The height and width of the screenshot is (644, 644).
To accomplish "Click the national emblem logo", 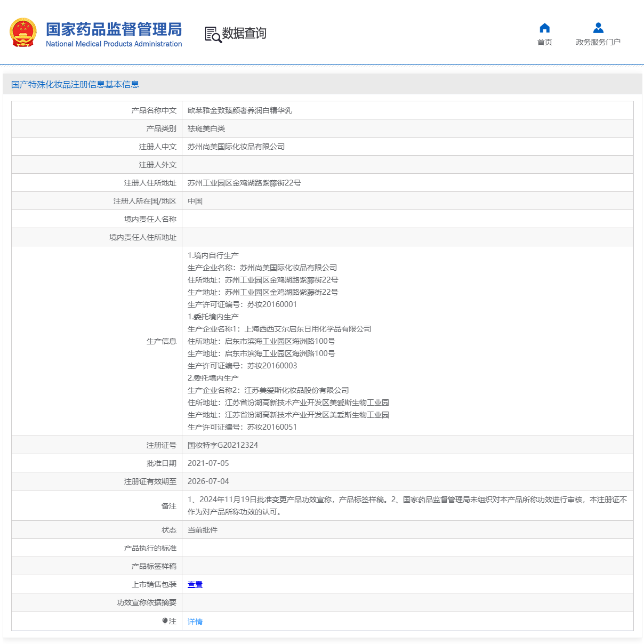I will click(23, 33).
